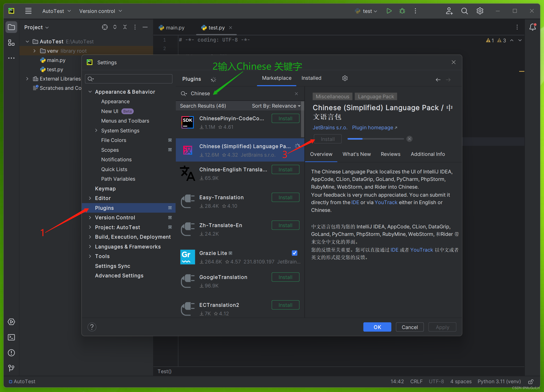Open the Services tool window icon

(11, 322)
